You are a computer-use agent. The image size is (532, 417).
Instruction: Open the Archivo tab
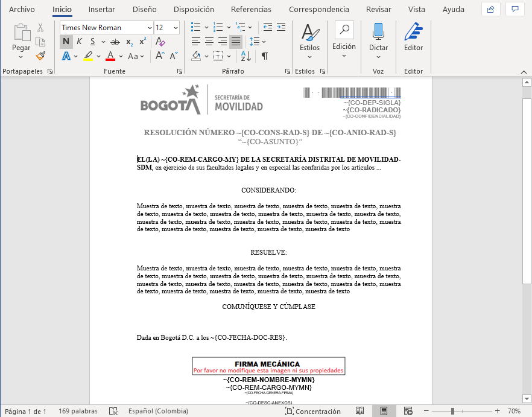click(22, 10)
